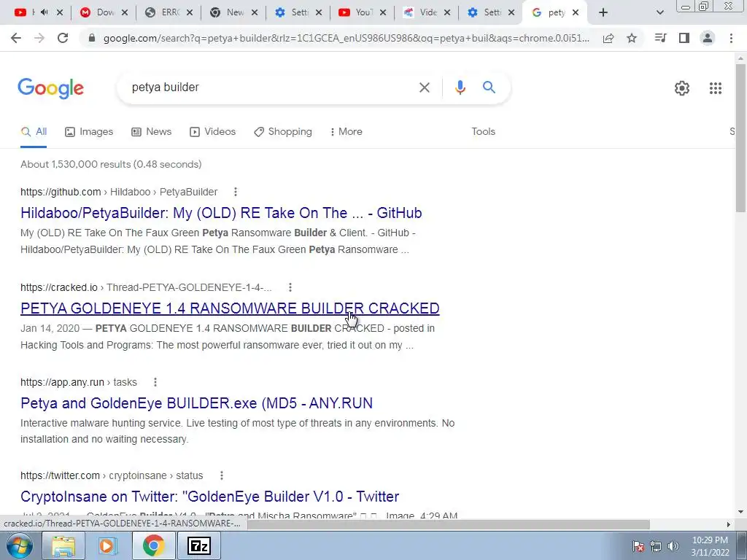747x560 pixels.
Task: Switch to Images results
Action: click(x=89, y=131)
